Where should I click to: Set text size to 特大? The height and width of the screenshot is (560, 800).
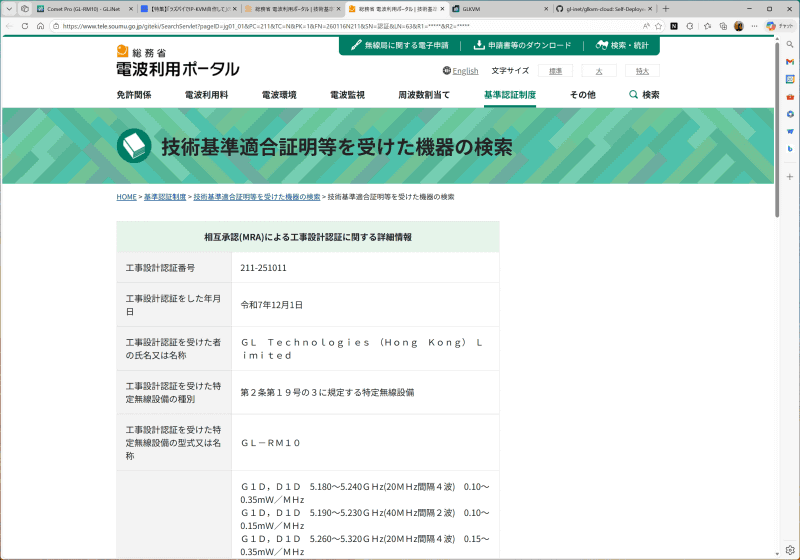coord(642,71)
